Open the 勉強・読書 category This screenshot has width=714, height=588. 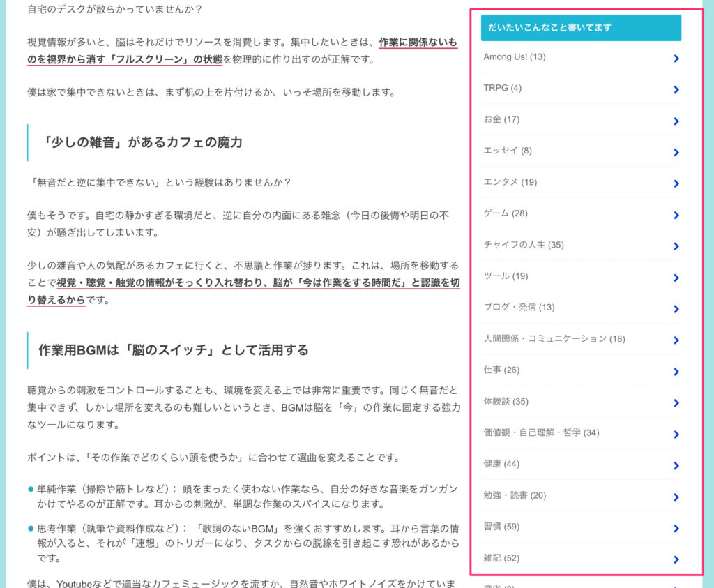click(514, 496)
